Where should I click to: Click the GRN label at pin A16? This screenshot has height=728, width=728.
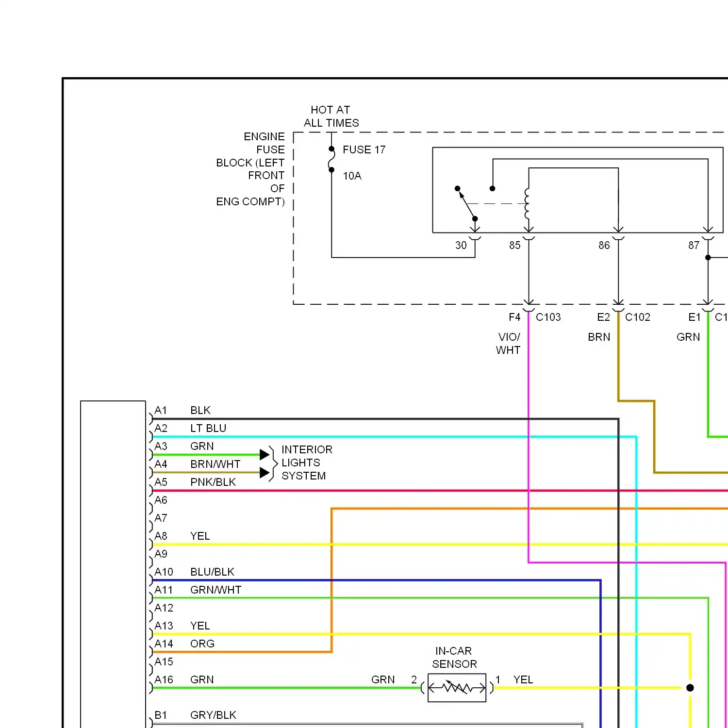[202, 679]
